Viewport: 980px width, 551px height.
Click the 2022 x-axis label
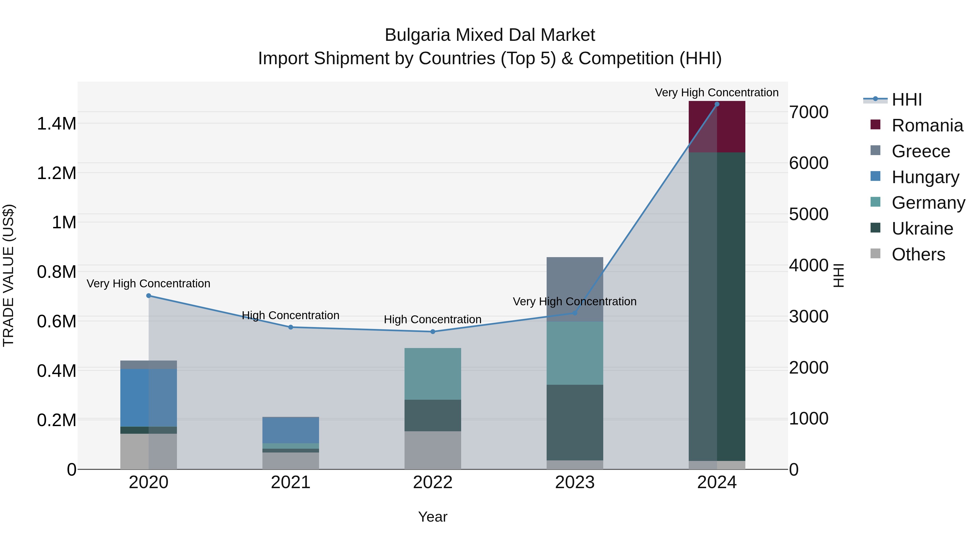[433, 482]
